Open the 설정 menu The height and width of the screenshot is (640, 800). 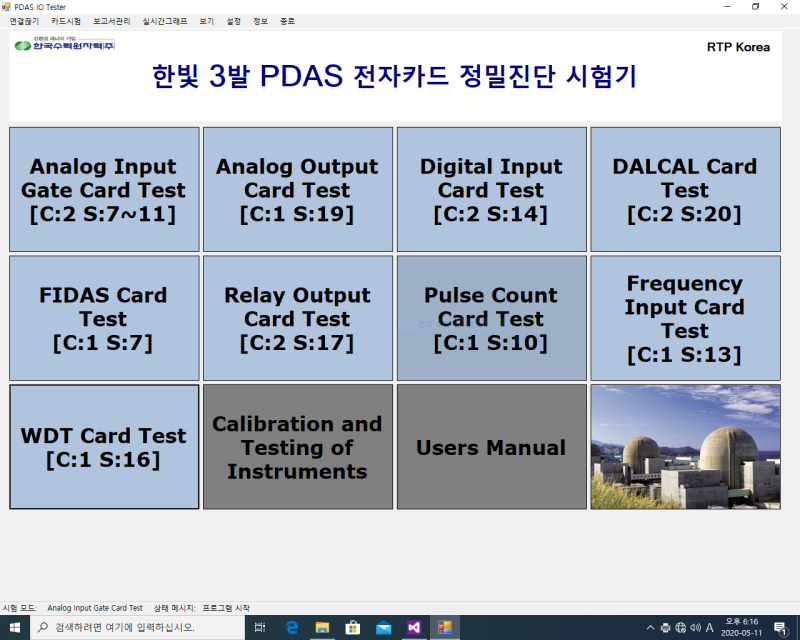tap(233, 20)
